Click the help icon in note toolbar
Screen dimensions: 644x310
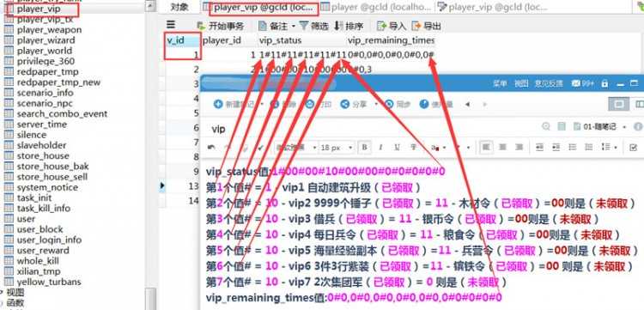(x=424, y=104)
